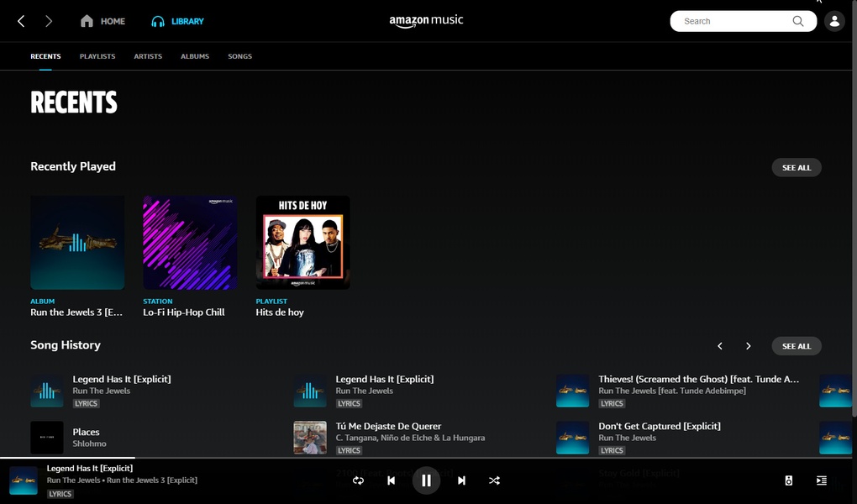Open Lo-Fi Hip-Hop Chill station cover

190,243
